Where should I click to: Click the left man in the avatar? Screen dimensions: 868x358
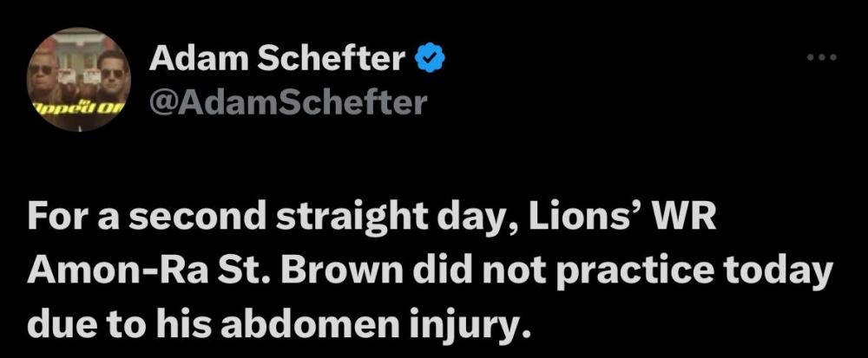coord(43,75)
